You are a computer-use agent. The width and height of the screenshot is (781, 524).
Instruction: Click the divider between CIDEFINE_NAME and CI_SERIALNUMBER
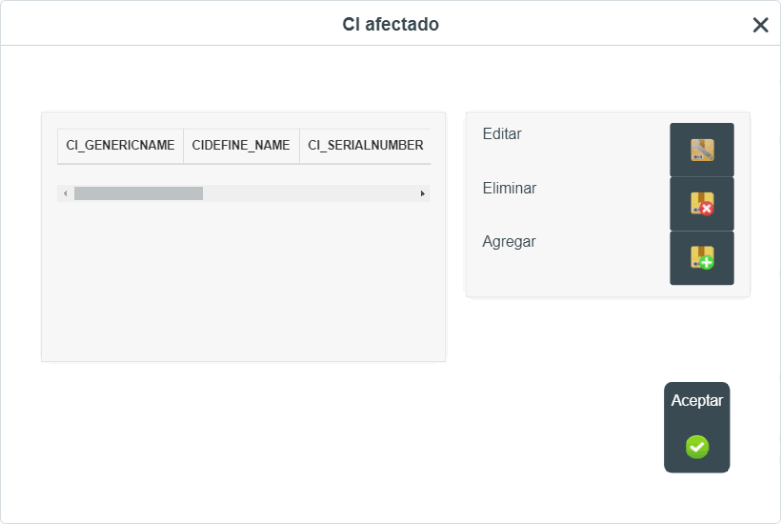point(299,145)
